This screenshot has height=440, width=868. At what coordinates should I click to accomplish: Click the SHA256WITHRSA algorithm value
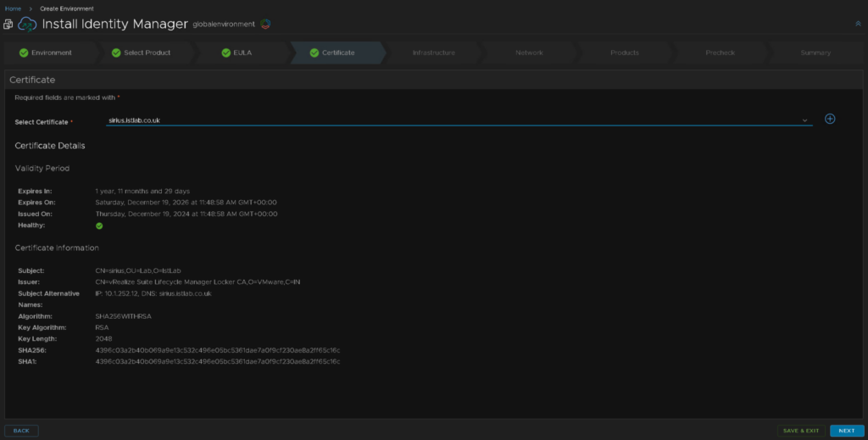(124, 316)
